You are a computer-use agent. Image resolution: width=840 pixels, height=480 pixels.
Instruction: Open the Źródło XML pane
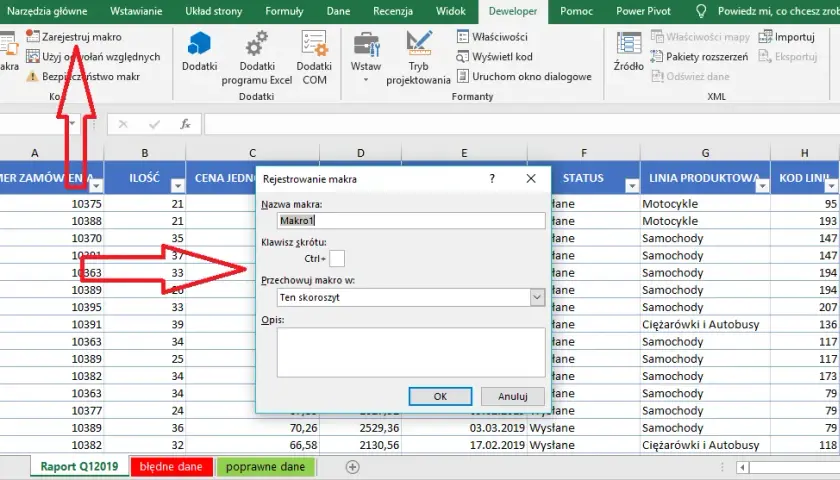628,51
